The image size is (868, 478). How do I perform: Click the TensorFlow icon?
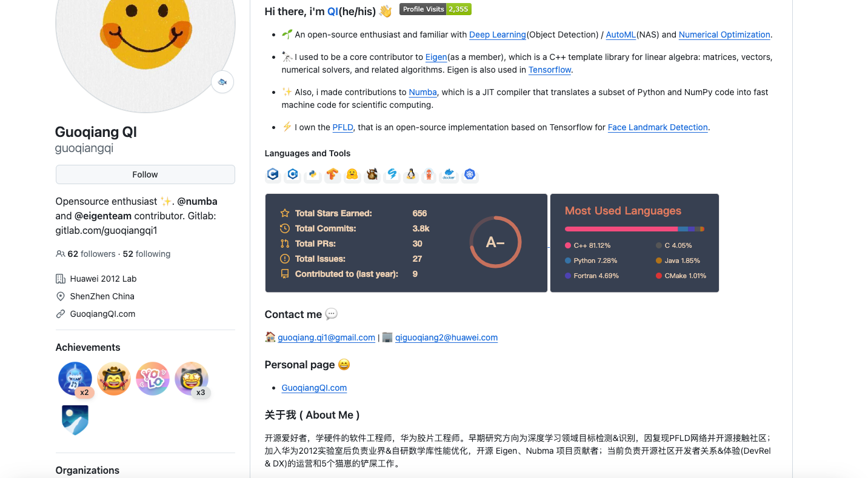pyautogui.click(x=332, y=174)
